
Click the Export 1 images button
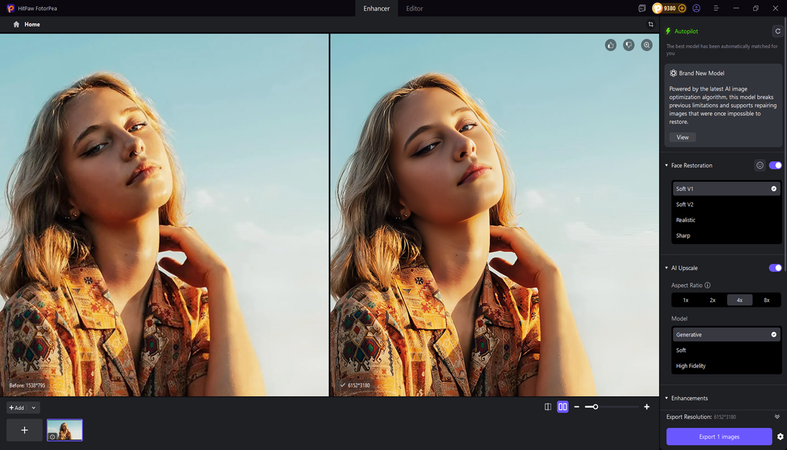[x=719, y=436]
